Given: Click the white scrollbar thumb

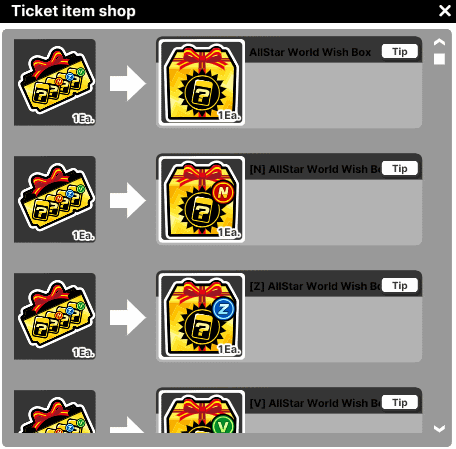Looking at the screenshot, I should coord(439,59).
